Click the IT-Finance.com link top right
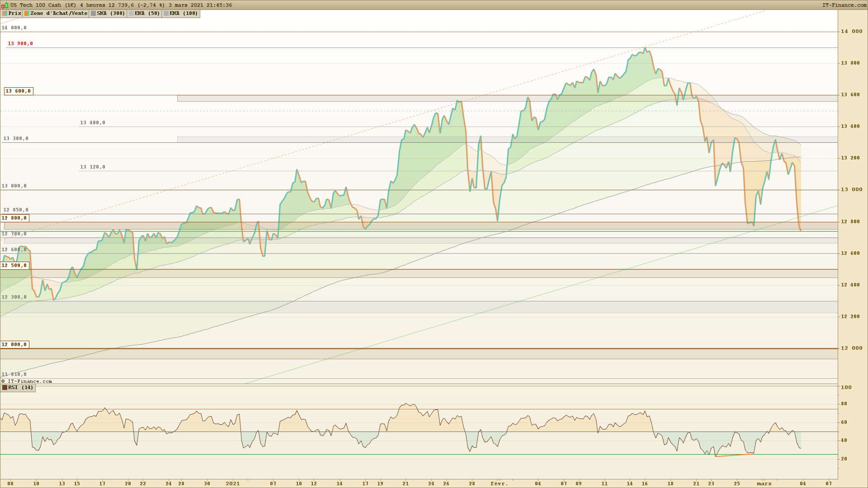This screenshot has width=868, height=488. coord(844,5)
